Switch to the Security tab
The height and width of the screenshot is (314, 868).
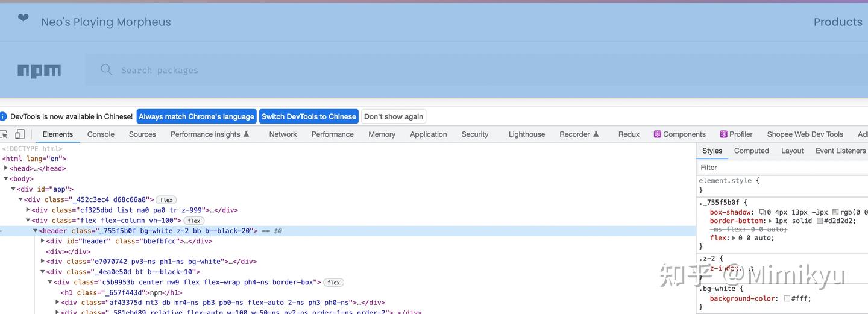(x=475, y=134)
